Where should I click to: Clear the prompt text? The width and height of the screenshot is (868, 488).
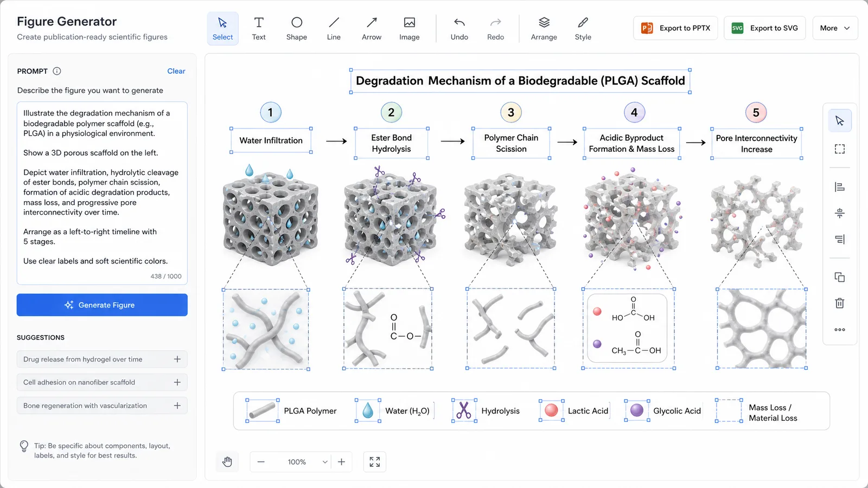tap(176, 71)
